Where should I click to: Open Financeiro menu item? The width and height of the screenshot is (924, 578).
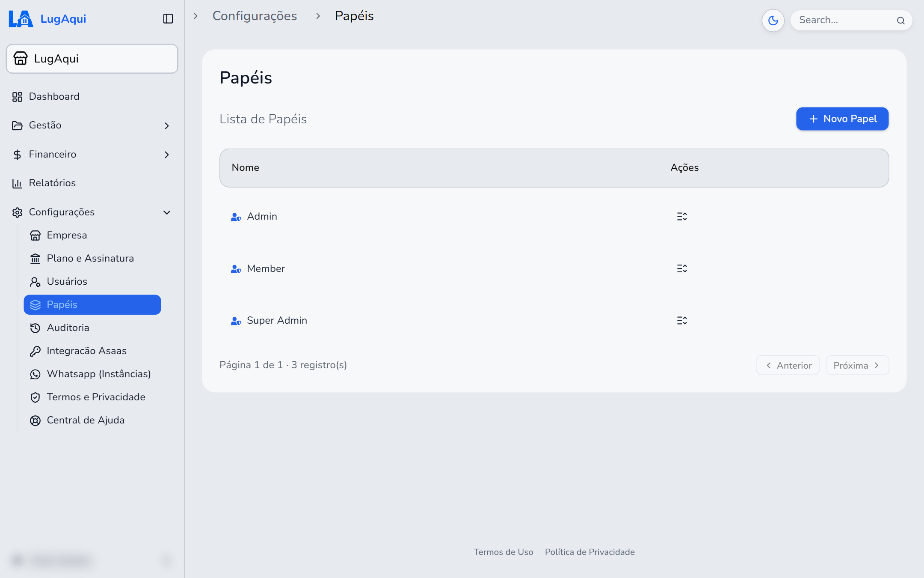pyautogui.click(x=92, y=155)
